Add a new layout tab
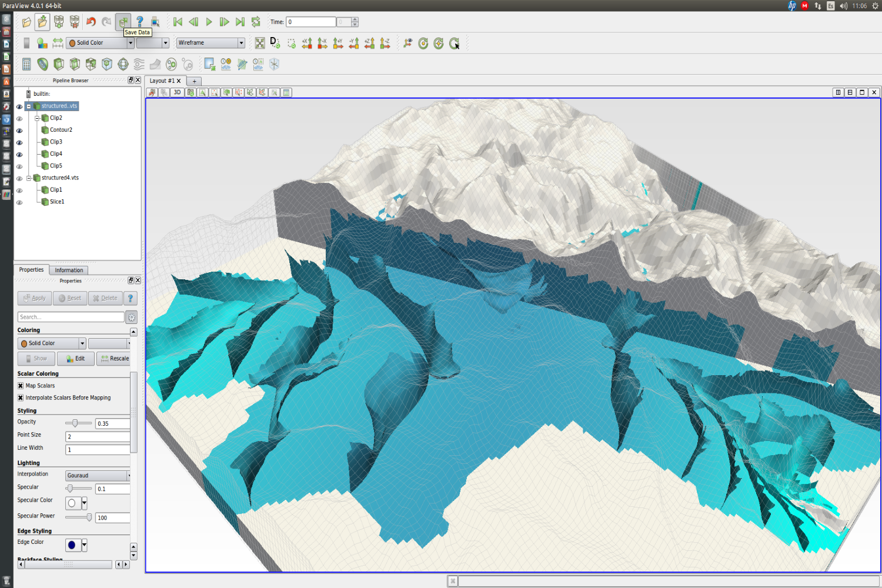This screenshot has height=588, width=882. [x=195, y=81]
